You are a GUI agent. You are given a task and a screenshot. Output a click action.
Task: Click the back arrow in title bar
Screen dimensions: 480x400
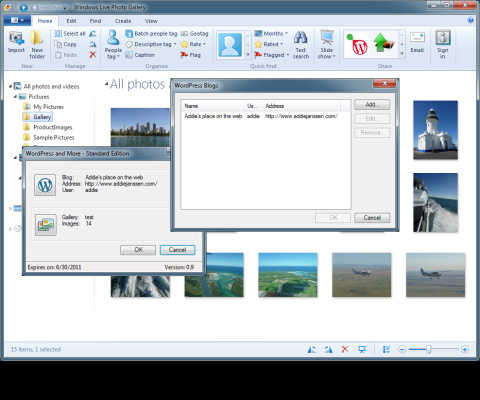point(24,7)
